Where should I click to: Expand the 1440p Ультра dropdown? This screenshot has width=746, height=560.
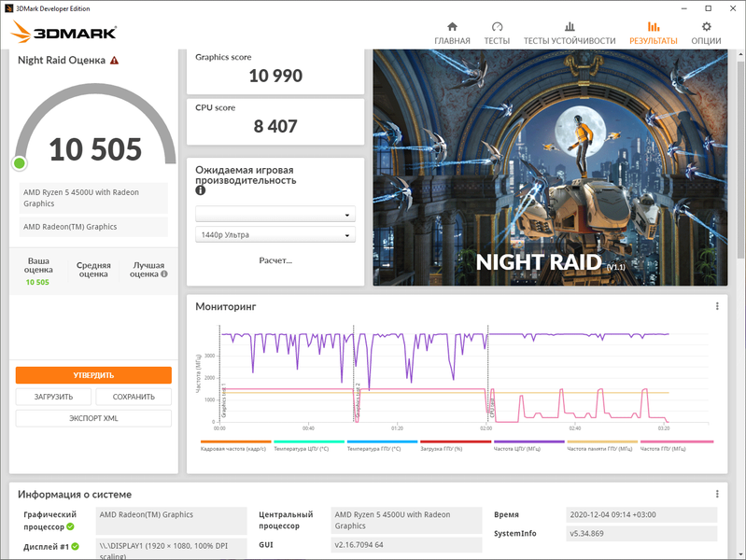(275, 234)
